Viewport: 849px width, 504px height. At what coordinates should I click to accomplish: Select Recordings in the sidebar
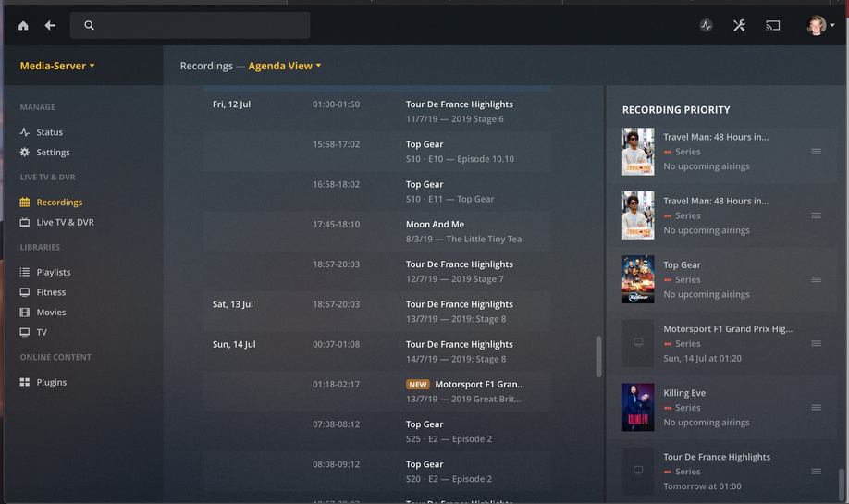point(59,202)
